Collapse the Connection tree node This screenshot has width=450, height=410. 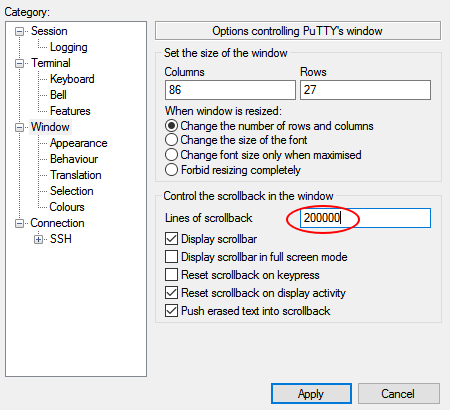click(20, 223)
